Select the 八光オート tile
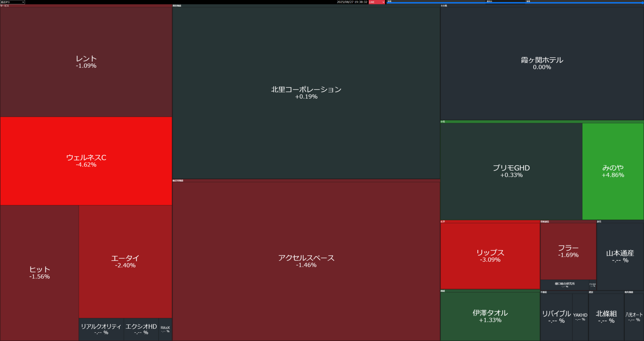This screenshot has width=644, height=341. [634, 317]
